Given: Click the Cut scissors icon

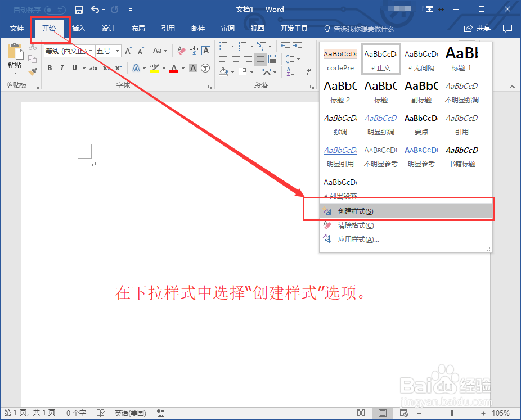Looking at the screenshot, I should [x=33, y=47].
